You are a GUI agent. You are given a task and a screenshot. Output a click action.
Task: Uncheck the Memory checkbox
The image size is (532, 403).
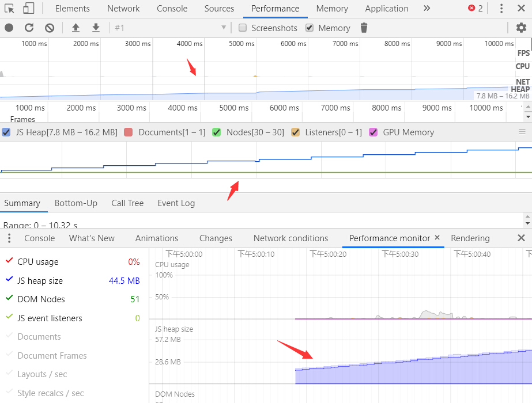310,28
